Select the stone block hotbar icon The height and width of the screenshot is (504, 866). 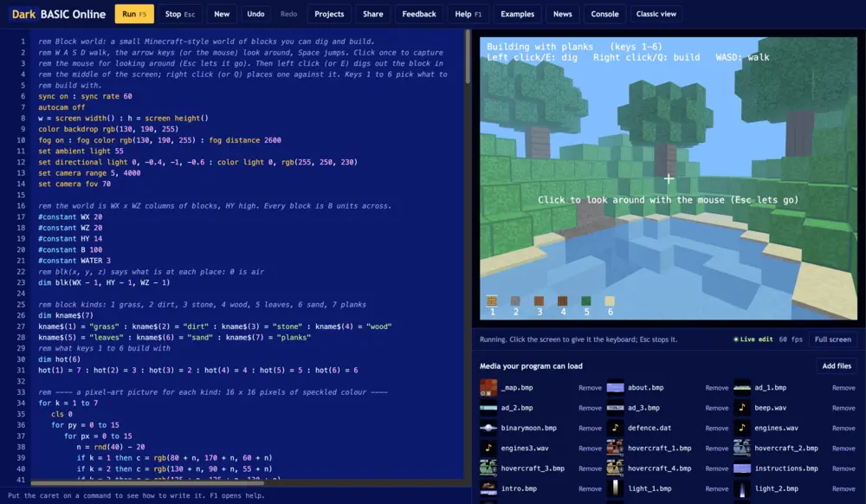point(515,300)
